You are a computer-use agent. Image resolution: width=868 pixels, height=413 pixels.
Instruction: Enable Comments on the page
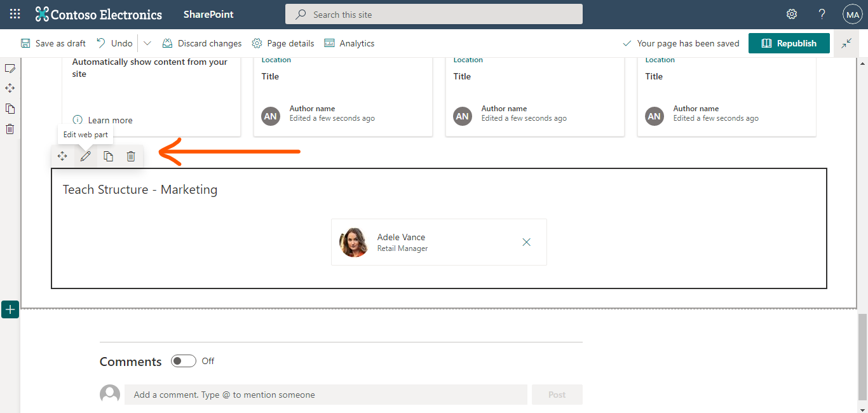coord(183,360)
